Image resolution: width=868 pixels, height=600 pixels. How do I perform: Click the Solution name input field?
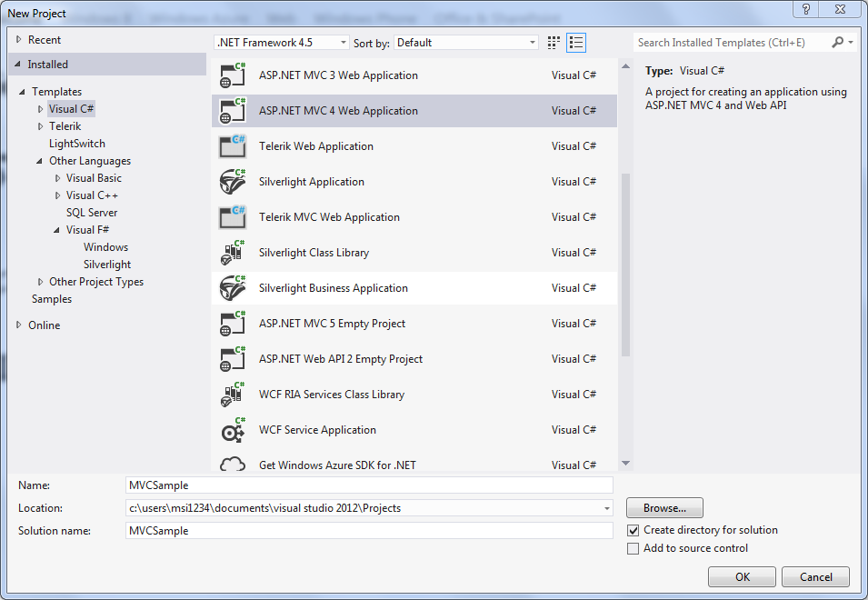click(x=369, y=530)
